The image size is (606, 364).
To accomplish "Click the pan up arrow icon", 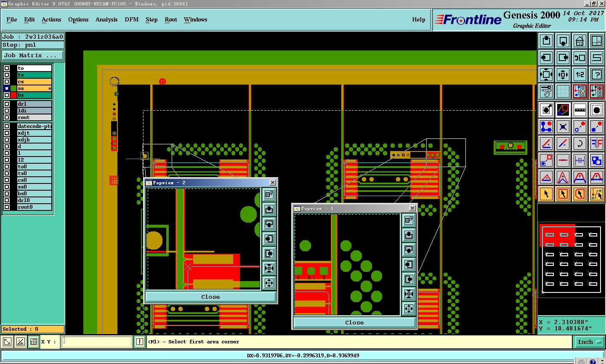I will point(546,41).
